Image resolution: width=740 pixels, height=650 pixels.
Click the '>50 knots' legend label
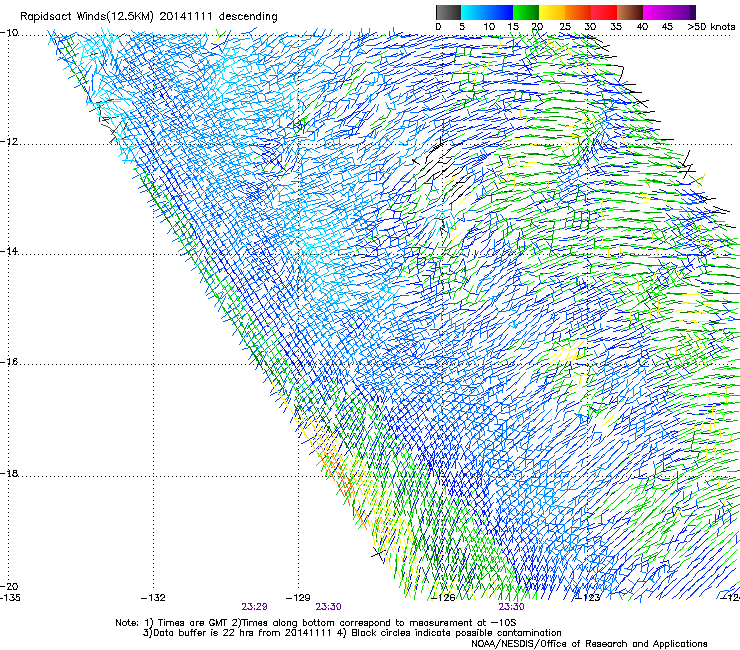[711, 27]
